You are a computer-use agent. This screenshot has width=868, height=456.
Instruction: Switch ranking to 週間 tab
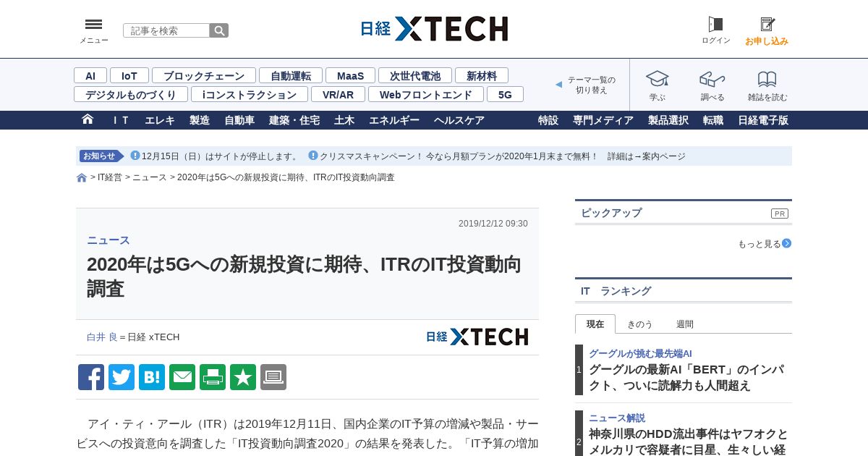685,324
